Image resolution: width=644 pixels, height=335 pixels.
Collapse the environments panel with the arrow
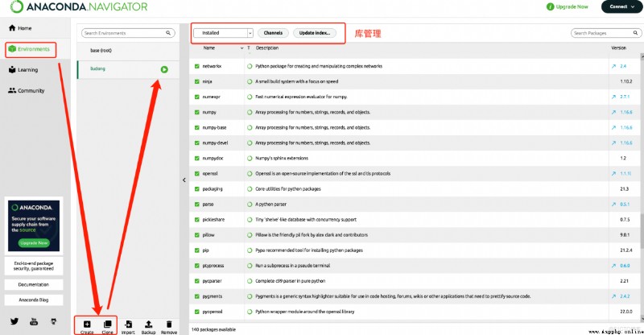(x=184, y=180)
